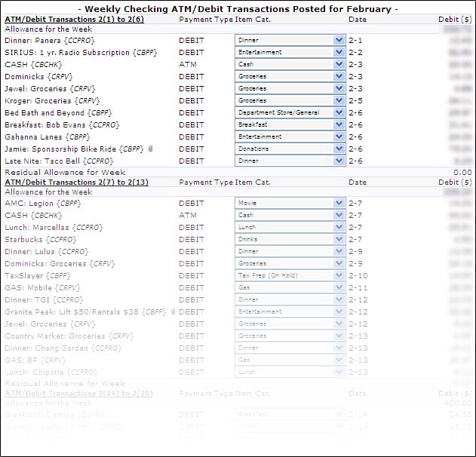Open Department Store/General dropdown for Bed Bath
476x457 pixels.
coord(290,112)
